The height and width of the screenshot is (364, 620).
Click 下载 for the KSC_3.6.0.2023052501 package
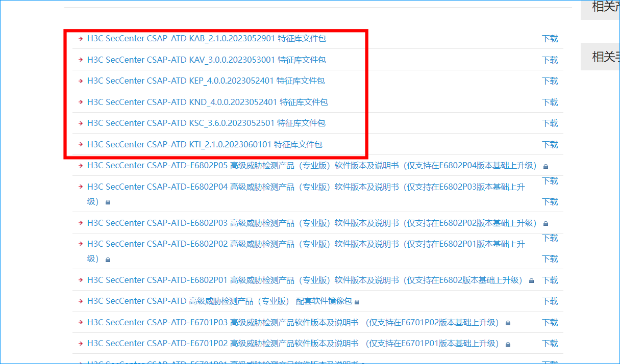[x=550, y=123]
